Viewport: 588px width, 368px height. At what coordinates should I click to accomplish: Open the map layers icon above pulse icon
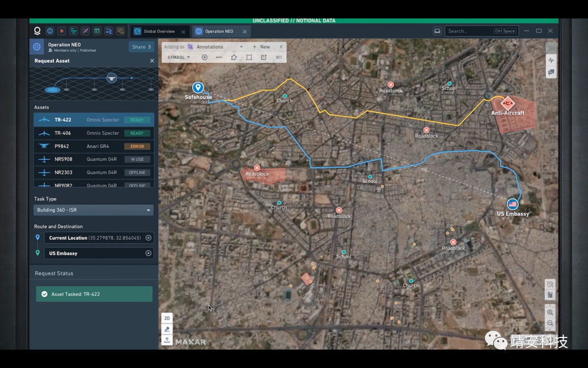[551, 47]
